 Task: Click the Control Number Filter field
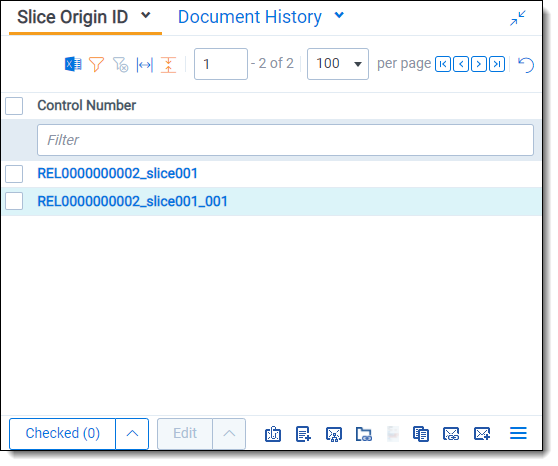(285, 140)
